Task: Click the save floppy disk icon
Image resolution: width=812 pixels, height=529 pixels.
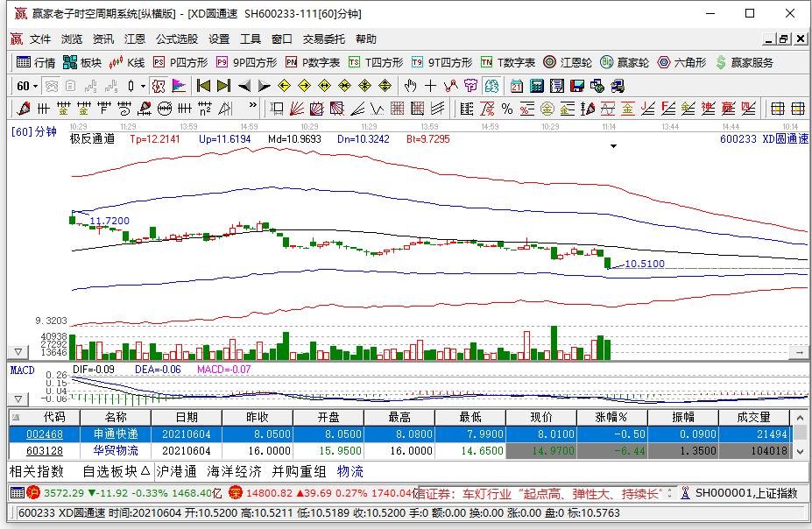Action: pos(577,86)
